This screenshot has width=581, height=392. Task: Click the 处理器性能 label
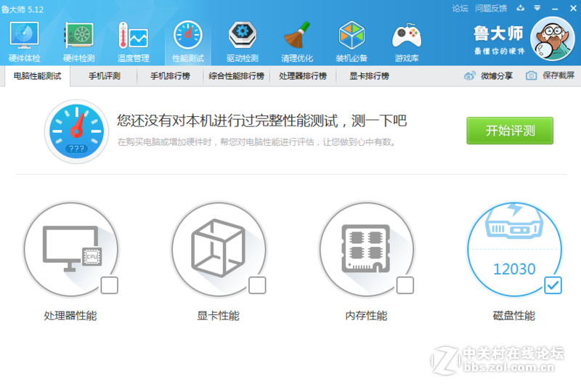click(x=70, y=316)
